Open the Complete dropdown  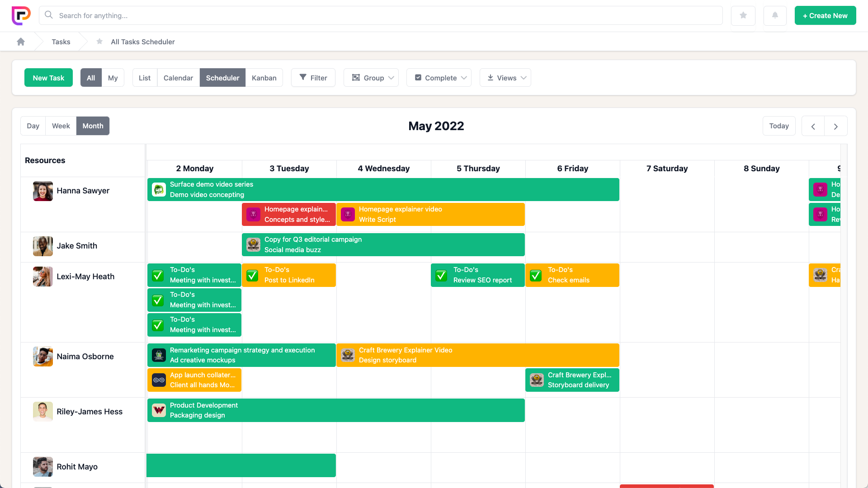[x=439, y=78]
